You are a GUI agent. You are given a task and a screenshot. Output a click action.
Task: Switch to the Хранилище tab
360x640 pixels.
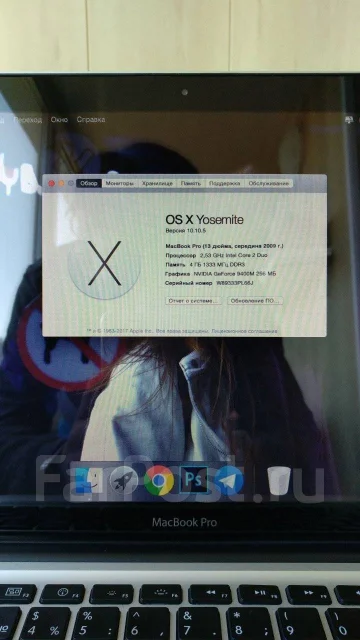coord(158,183)
